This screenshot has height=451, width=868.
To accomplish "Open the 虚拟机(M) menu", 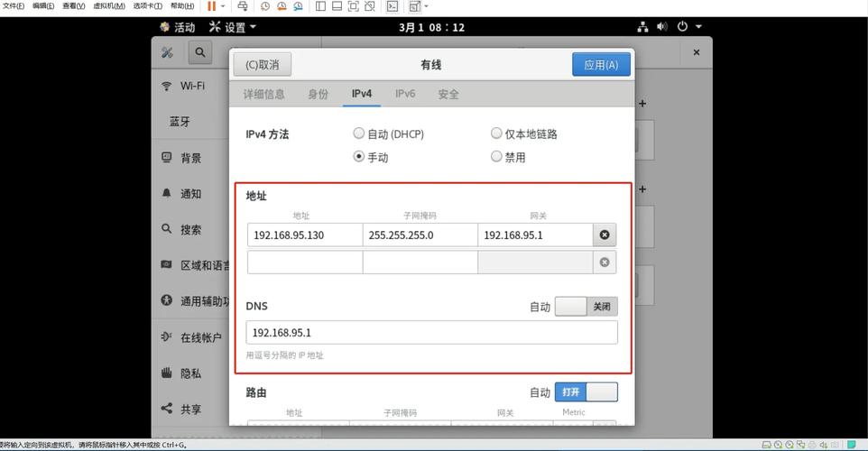I will click(109, 6).
